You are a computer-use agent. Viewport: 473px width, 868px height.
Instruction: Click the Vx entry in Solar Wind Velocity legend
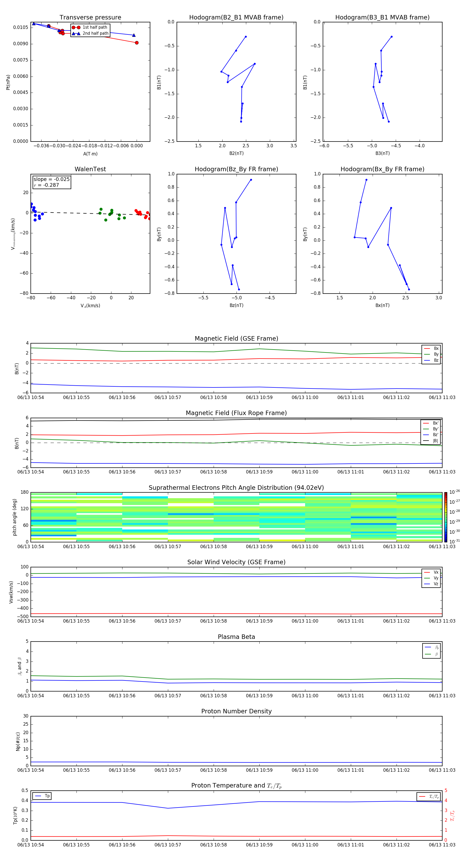coord(431,572)
